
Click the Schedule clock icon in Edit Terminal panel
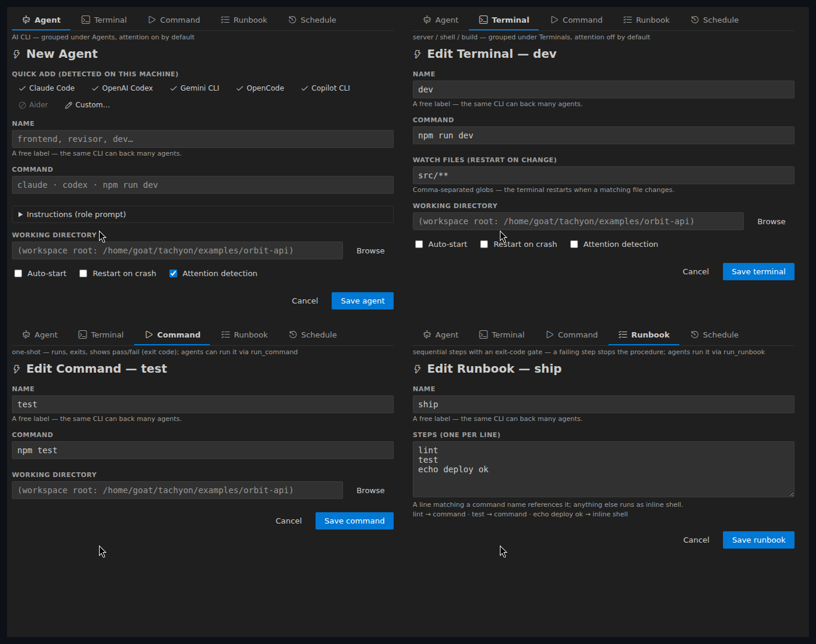pyautogui.click(x=695, y=20)
